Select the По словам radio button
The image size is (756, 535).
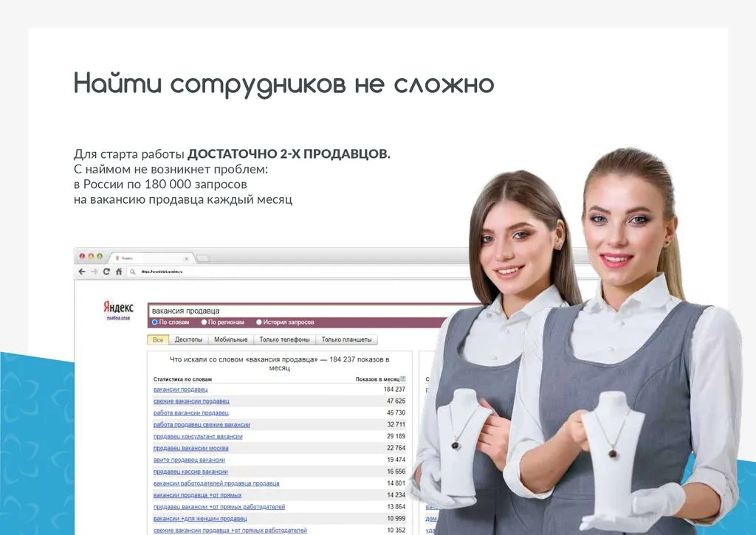(x=155, y=322)
